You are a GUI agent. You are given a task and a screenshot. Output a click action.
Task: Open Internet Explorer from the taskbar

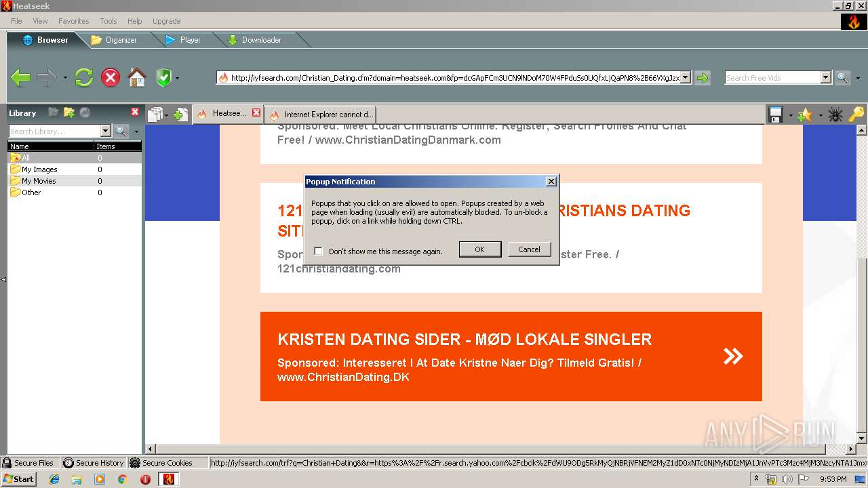[54, 479]
